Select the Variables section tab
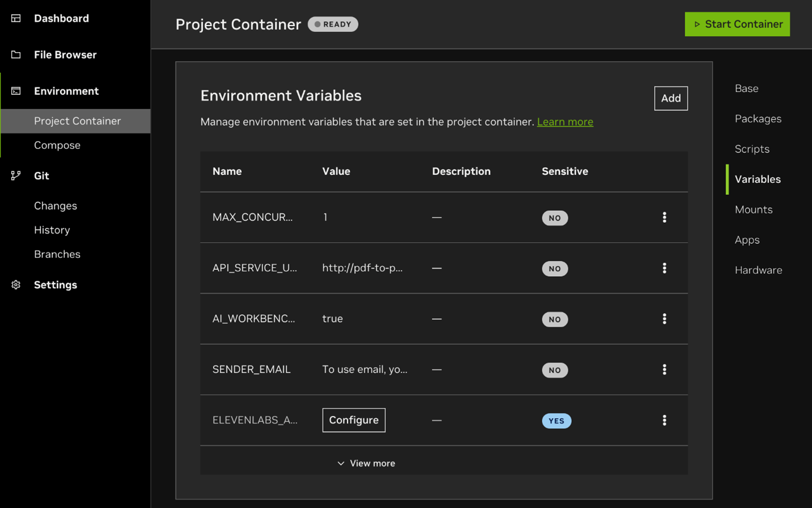This screenshot has height=508, width=812. pyautogui.click(x=757, y=179)
